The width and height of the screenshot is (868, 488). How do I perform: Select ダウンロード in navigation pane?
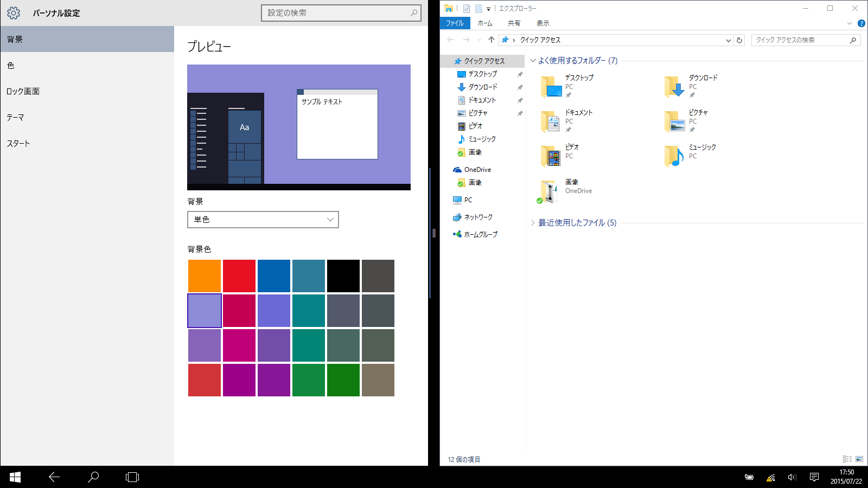point(482,87)
